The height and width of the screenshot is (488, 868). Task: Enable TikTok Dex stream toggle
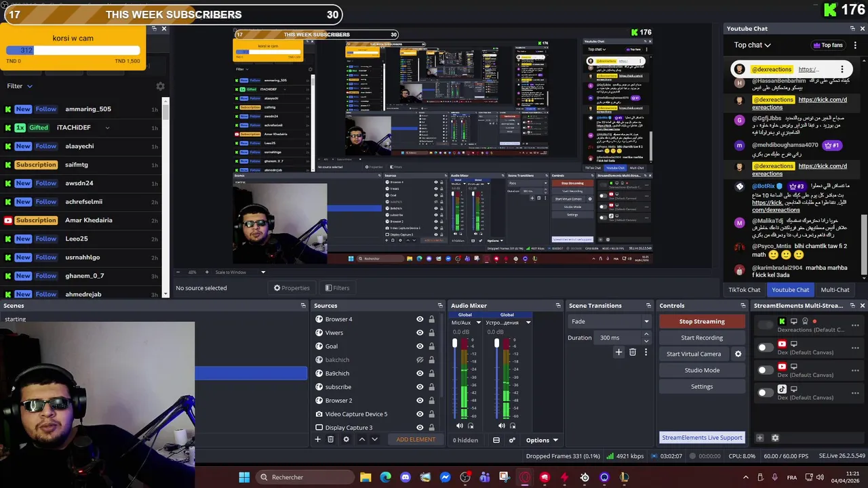[x=765, y=392]
